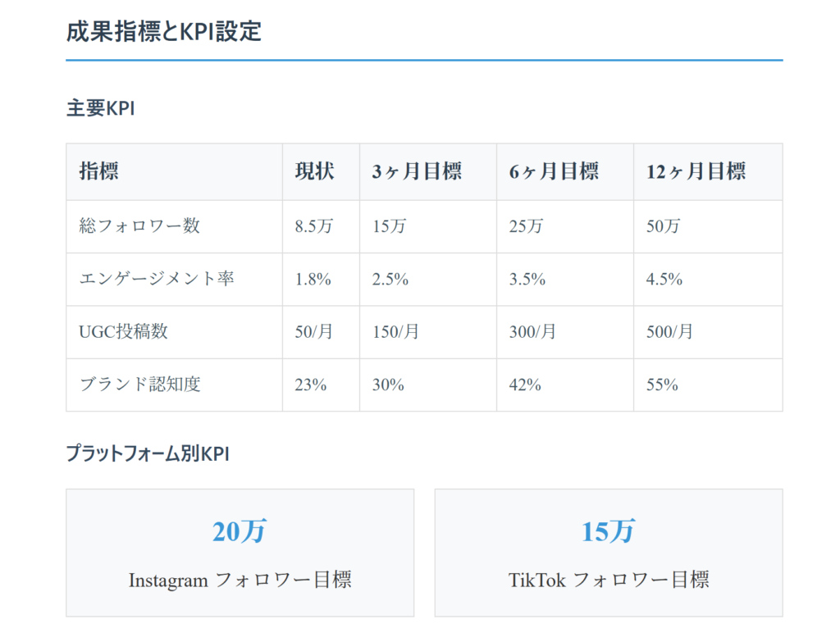Click the 150/月 UGC target cell
This screenshot has width=840, height=633.
[x=395, y=331]
